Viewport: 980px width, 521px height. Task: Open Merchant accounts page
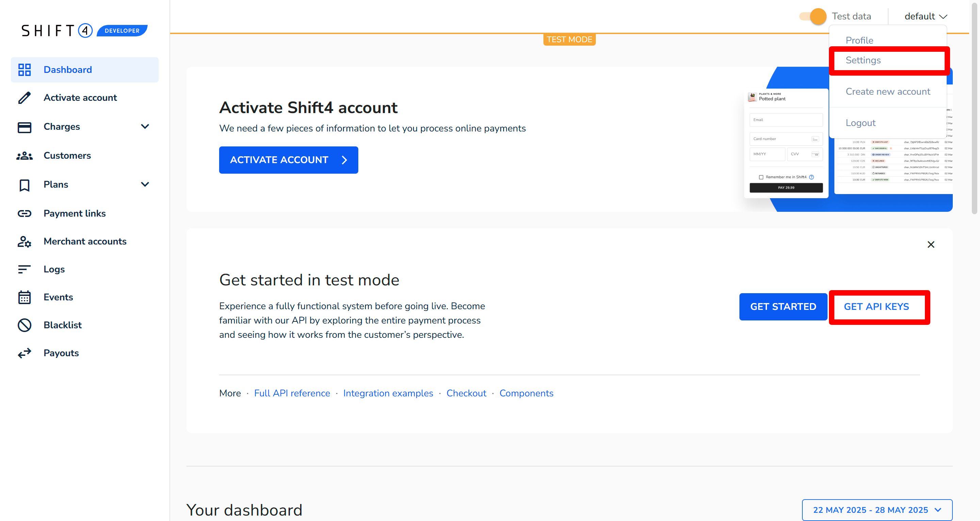coord(84,241)
